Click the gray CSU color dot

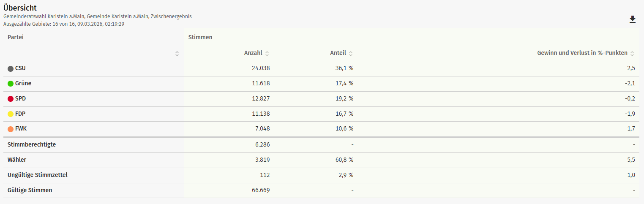pos(11,68)
